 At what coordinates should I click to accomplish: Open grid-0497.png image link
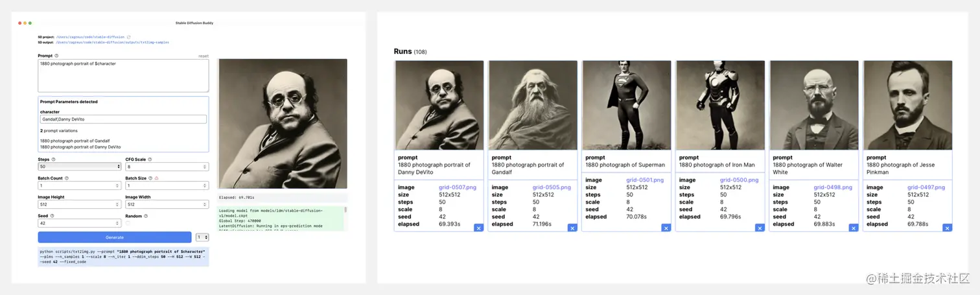[926, 187]
